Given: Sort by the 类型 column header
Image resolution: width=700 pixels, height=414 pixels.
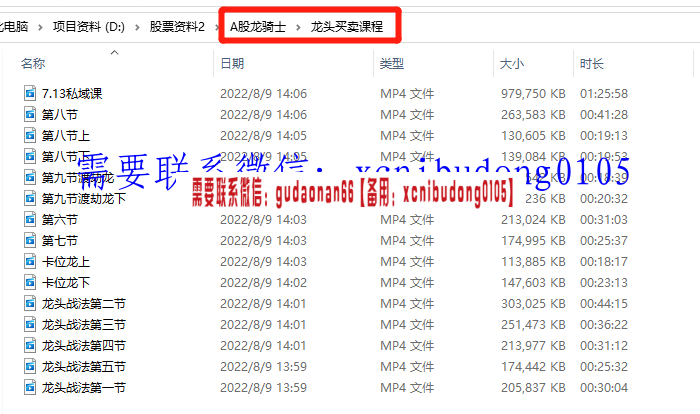Looking at the screenshot, I should click(392, 63).
